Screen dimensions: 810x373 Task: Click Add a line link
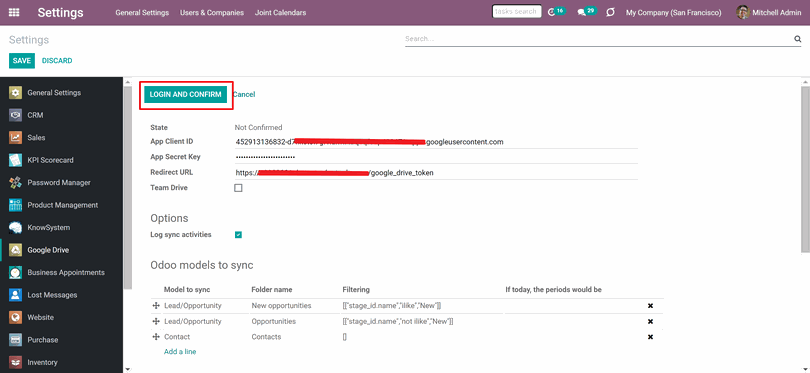(180, 351)
